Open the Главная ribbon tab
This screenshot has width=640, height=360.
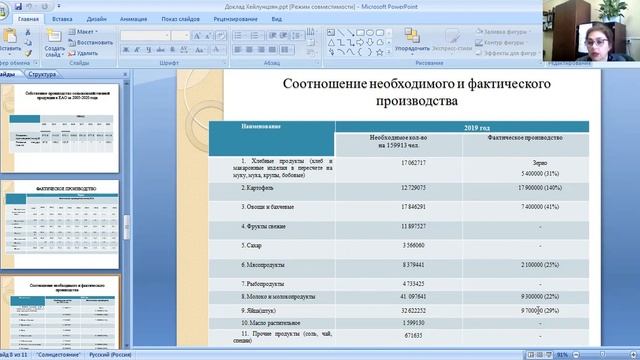pos(28,19)
